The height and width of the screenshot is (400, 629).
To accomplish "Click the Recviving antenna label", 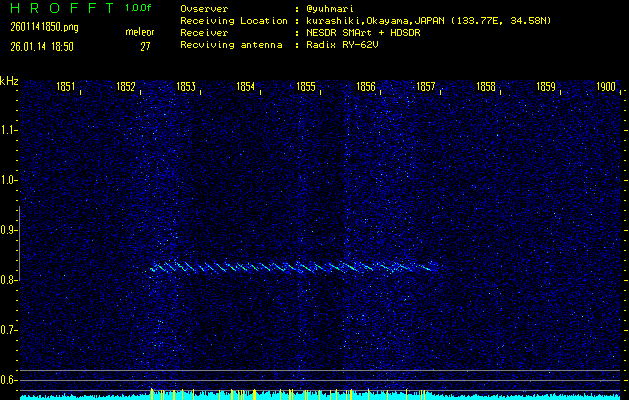I will coord(231,45).
